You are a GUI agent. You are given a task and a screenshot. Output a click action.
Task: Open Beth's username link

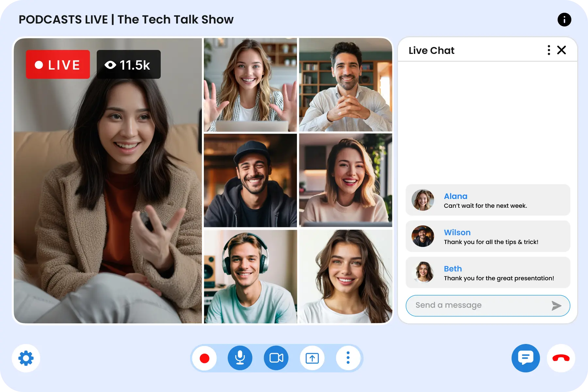453,269
